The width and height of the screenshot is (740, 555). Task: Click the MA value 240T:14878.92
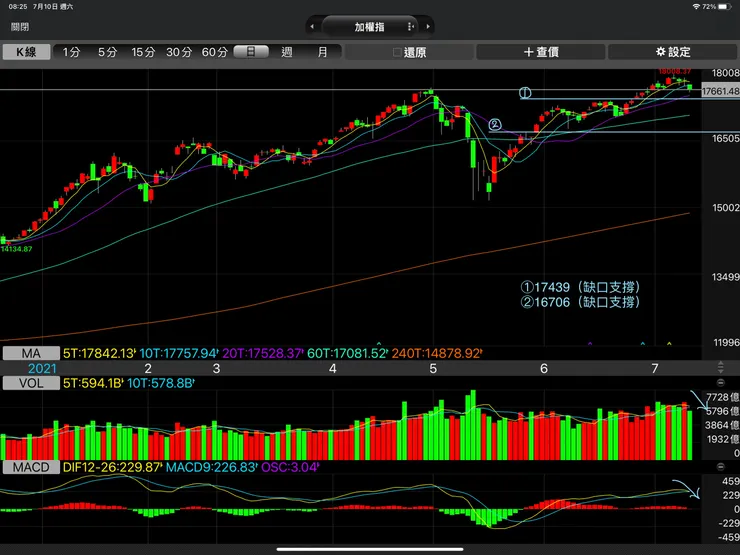point(437,353)
